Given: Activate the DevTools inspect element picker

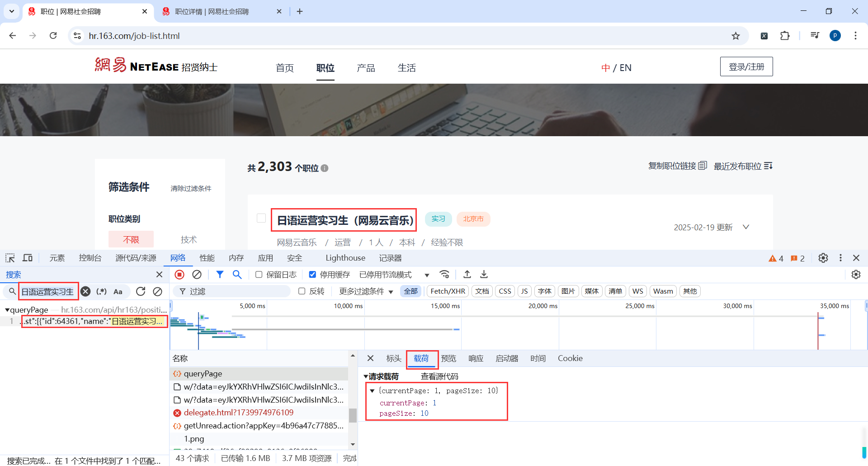Looking at the screenshot, I should [x=10, y=258].
